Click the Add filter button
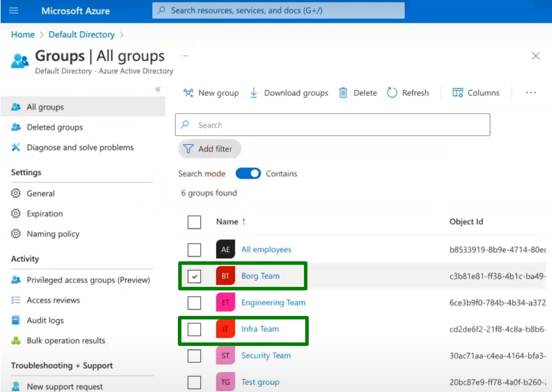 coord(210,149)
